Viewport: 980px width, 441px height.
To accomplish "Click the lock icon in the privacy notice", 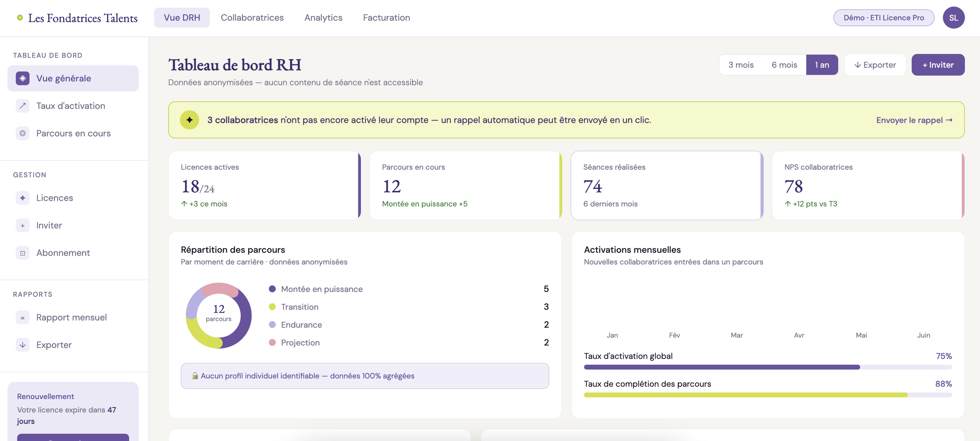I will click(195, 376).
